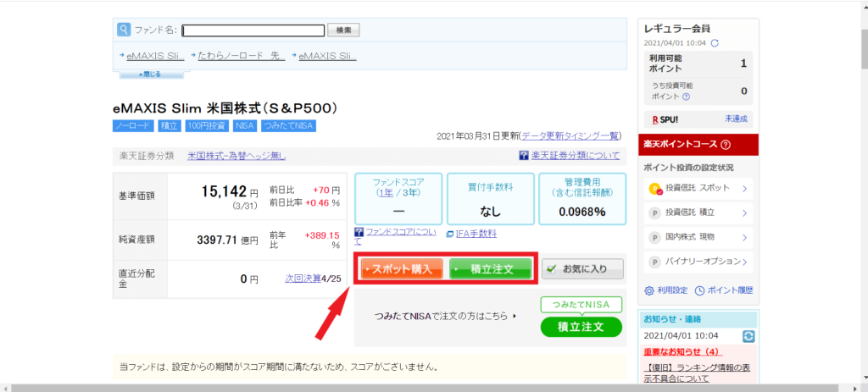868x392 pixels.
Task: Click the ノーロード tag badge
Action: click(133, 125)
